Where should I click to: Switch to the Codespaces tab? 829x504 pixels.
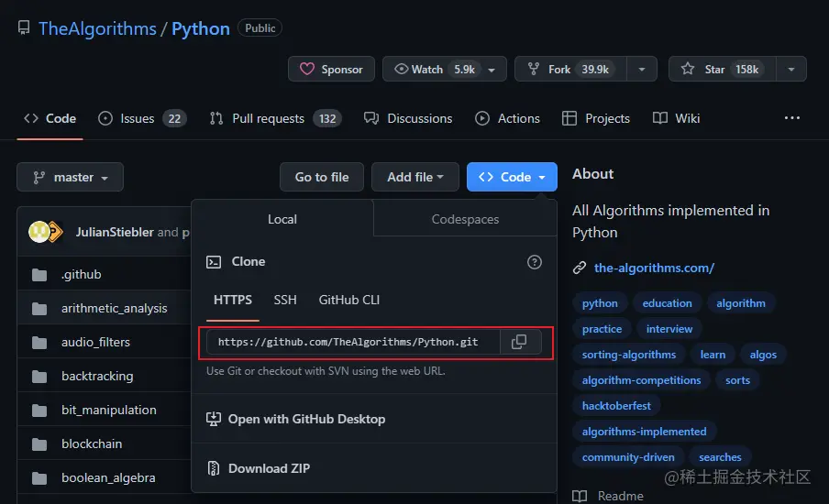[465, 219]
